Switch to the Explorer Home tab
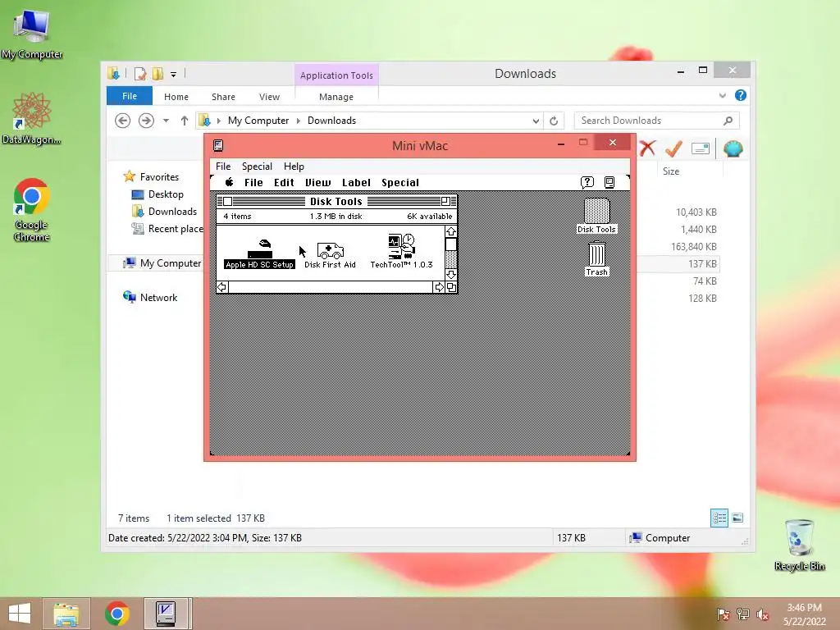Image resolution: width=840 pixels, height=630 pixels. coord(176,97)
